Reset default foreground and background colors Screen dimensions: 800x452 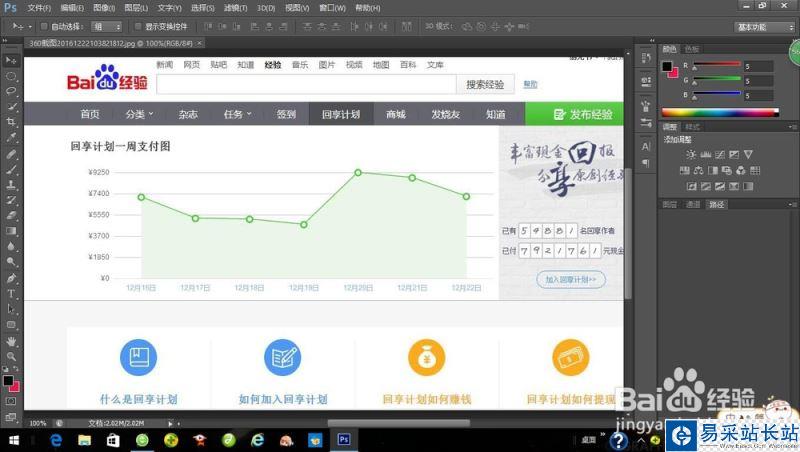click(x=6, y=369)
